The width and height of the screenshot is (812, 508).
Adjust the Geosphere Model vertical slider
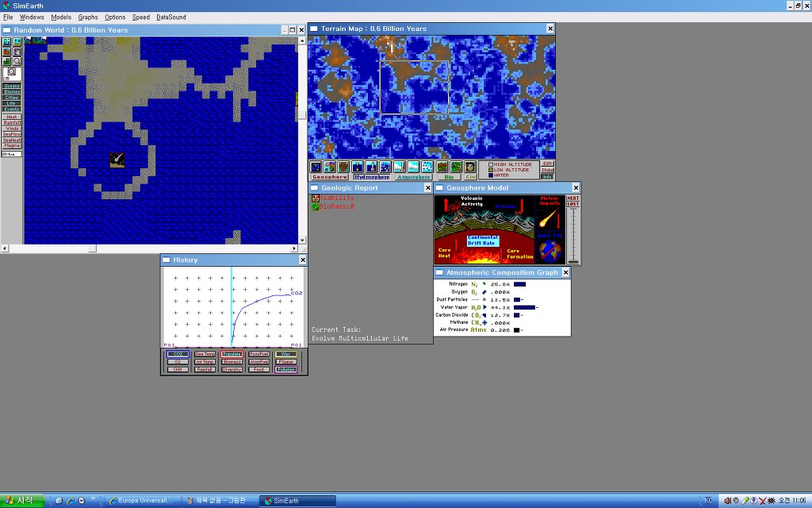pos(573,236)
